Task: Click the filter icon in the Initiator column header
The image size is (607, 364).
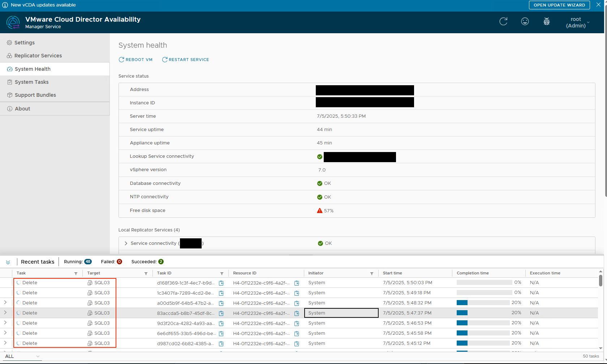Action: pyautogui.click(x=372, y=274)
